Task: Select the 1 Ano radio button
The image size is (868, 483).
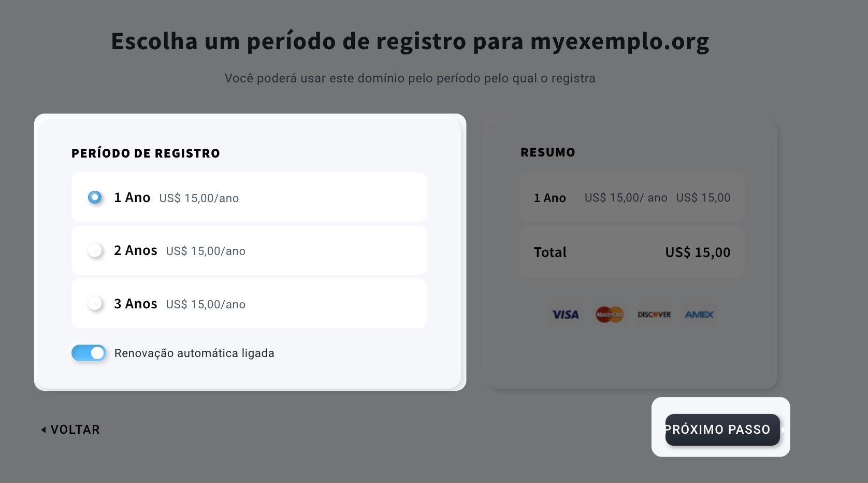Action: [95, 197]
